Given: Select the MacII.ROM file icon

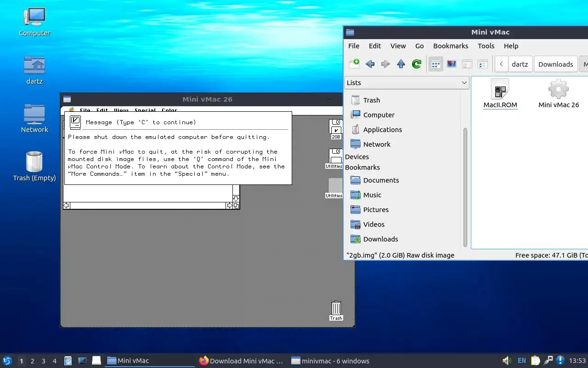Looking at the screenshot, I should pyautogui.click(x=500, y=93).
